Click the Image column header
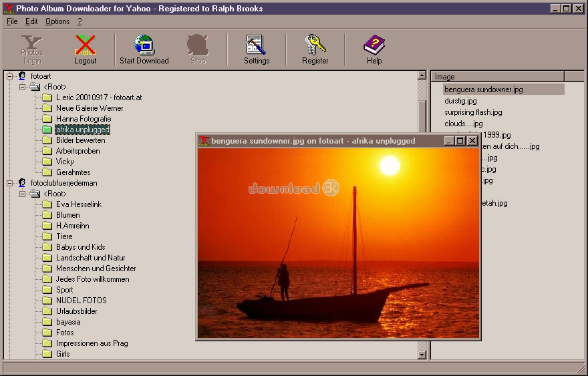Image resolution: width=588 pixels, height=376 pixels. (x=497, y=76)
